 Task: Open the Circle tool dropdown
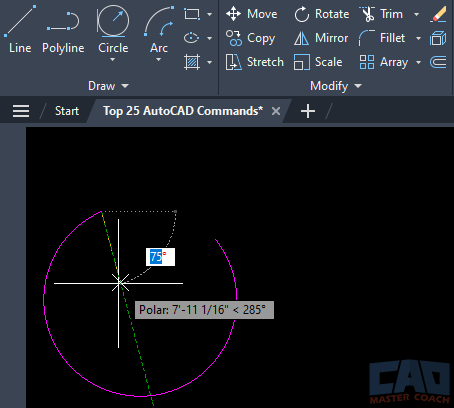tap(113, 60)
